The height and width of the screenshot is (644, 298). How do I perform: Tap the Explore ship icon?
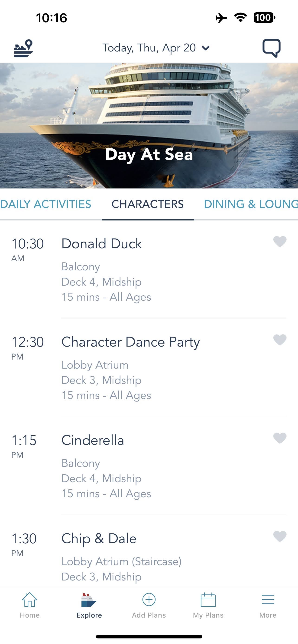pos(89,600)
